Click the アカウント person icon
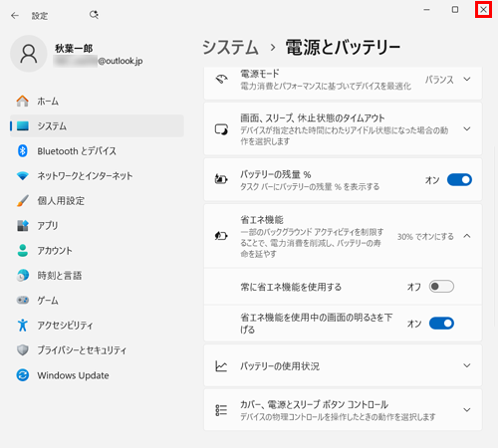Image resolution: width=498 pixels, height=448 pixels. pos(23,251)
